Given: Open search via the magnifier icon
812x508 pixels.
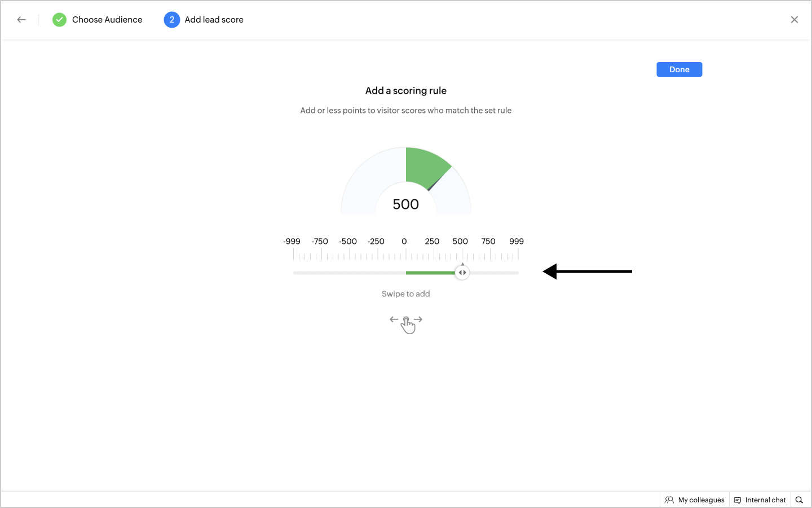Looking at the screenshot, I should (x=799, y=500).
